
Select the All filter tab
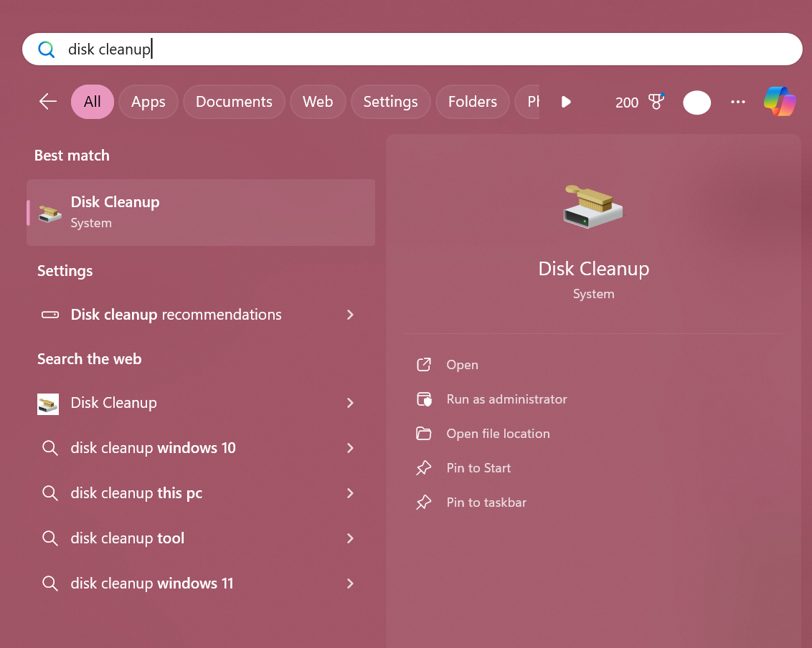[93, 102]
